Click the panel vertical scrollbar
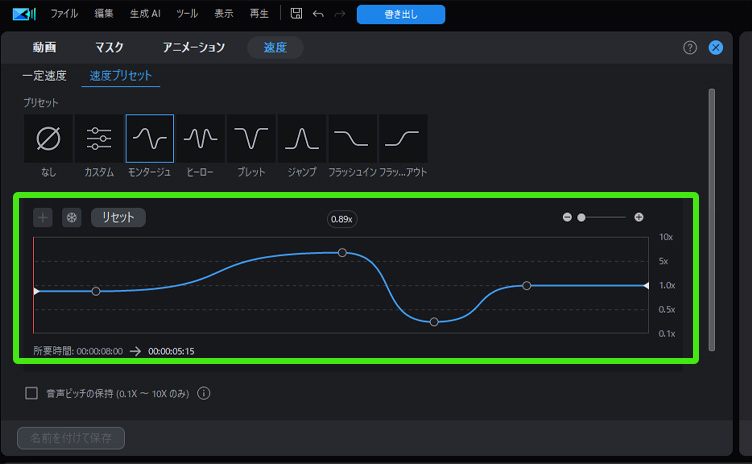 (x=712, y=220)
